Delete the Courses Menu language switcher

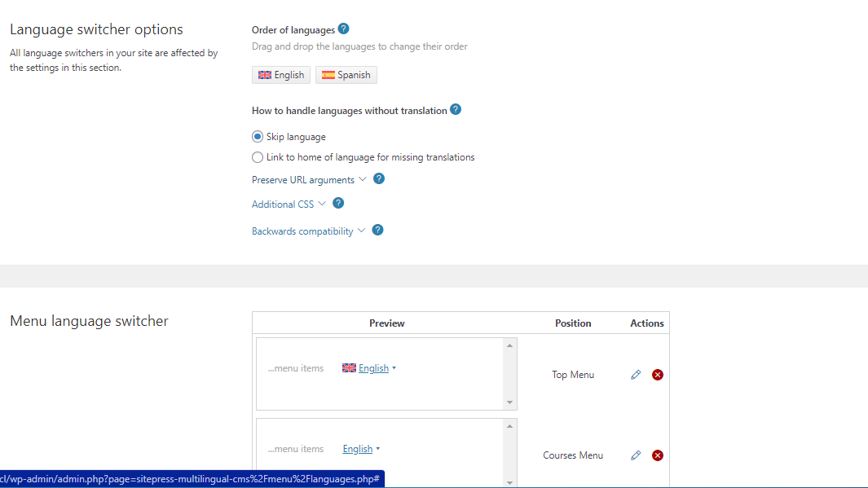coord(657,455)
